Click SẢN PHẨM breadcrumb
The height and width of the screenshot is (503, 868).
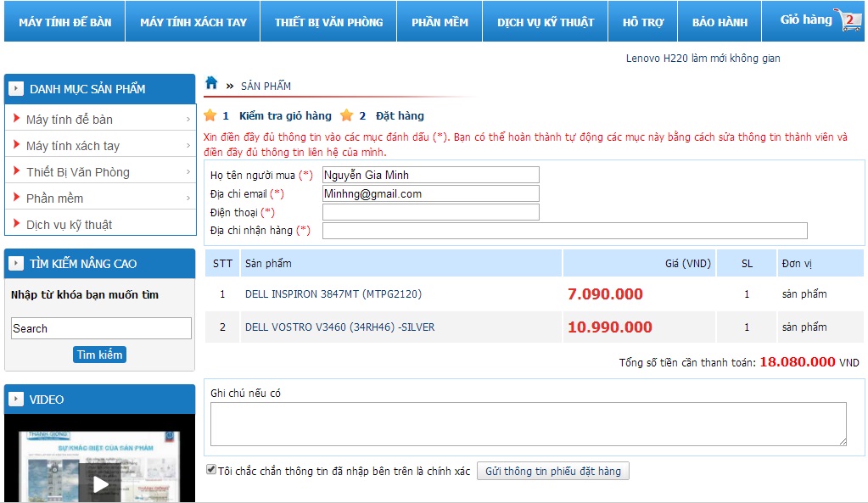point(266,86)
